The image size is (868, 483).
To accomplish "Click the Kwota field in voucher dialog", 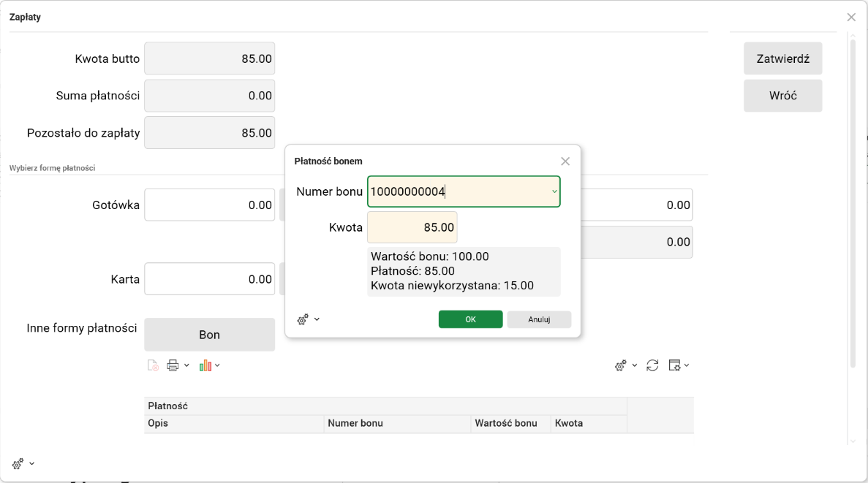I will [x=412, y=227].
